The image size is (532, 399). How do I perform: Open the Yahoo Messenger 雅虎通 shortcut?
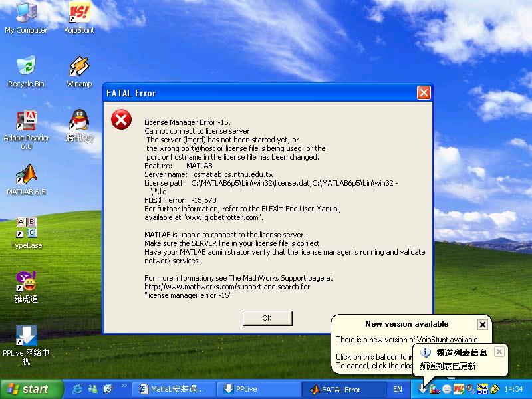pos(26,287)
